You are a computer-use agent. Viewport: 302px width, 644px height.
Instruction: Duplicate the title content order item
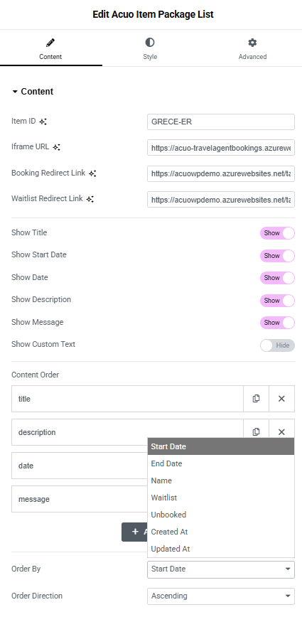click(x=256, y=399)
